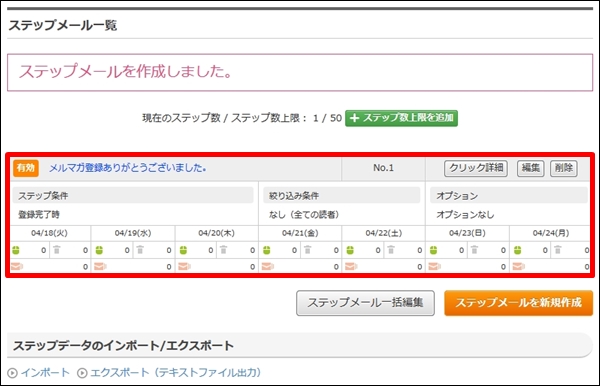Click the mail envelope icon under 04/18(火)

17,266
